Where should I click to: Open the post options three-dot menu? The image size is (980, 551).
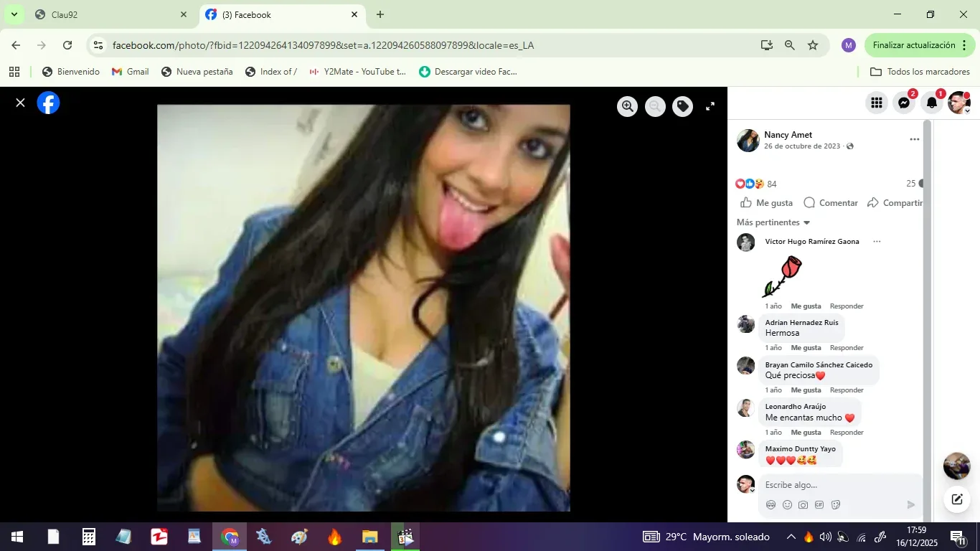(914, 140)
